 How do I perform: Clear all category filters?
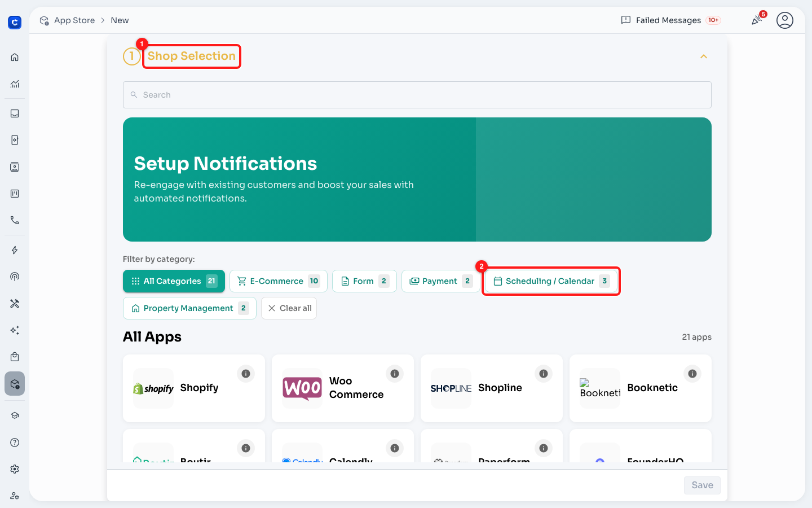tap(289, 308)
